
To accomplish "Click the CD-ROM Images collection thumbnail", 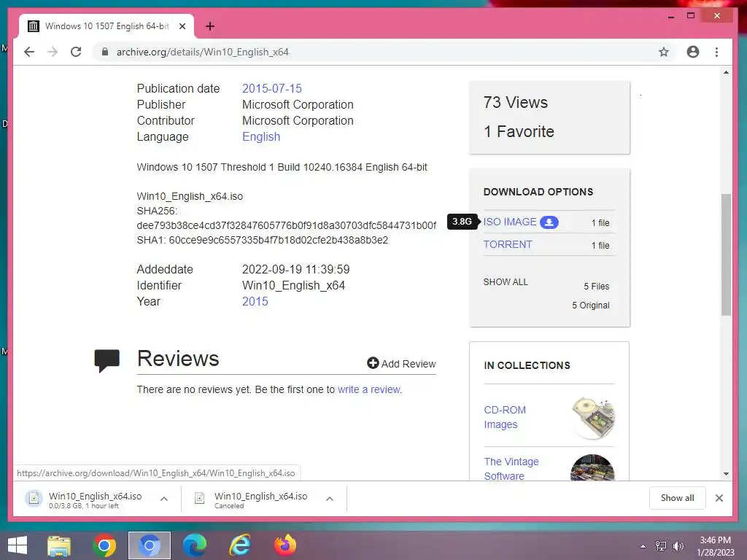I will [x=592, y=418].
